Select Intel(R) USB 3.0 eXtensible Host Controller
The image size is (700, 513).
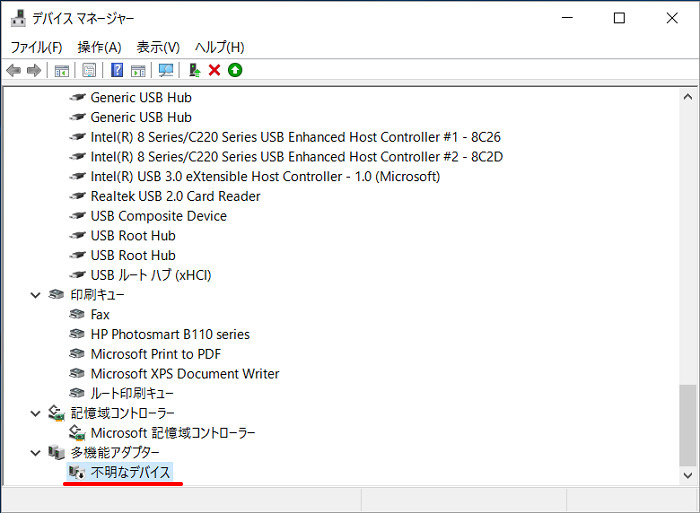pyautogui.click(x=265, y=176)
